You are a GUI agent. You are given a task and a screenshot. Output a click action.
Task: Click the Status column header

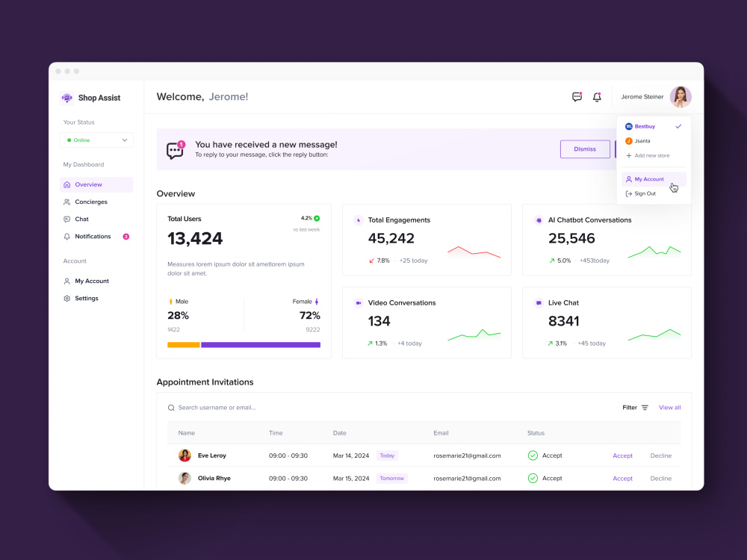536,433
